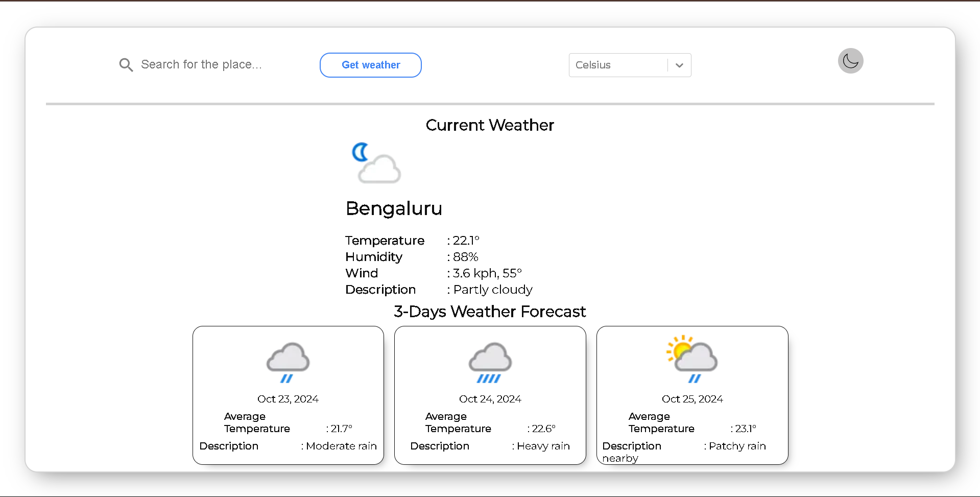The image size is (980, 497).
Task: Select Celsius from the unit selector
Action: point(613,65)
